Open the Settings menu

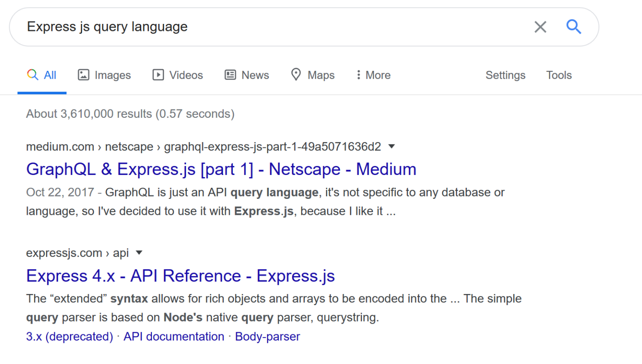coord(505,75)
